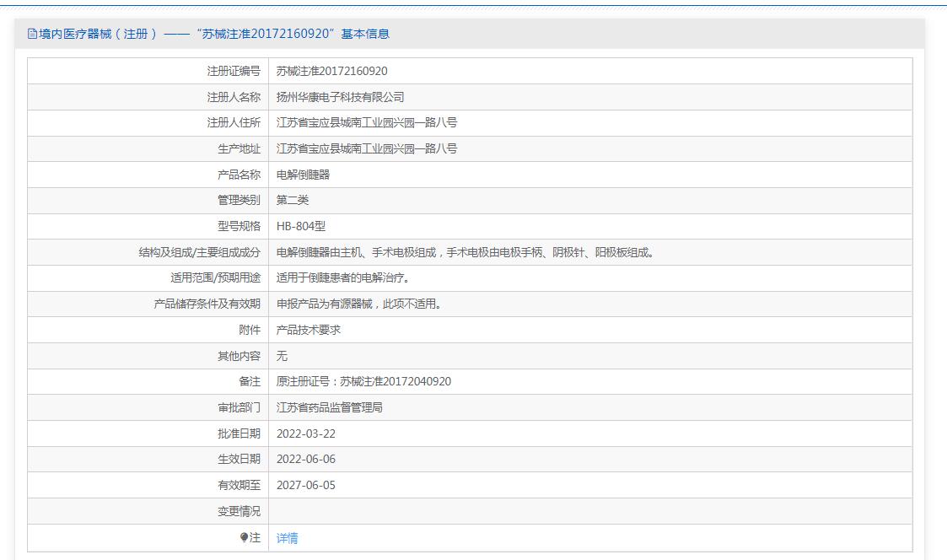Select approval department 江苏省药品监督管理局
This screenshot has width=947, height=560.
coord(329,407)
